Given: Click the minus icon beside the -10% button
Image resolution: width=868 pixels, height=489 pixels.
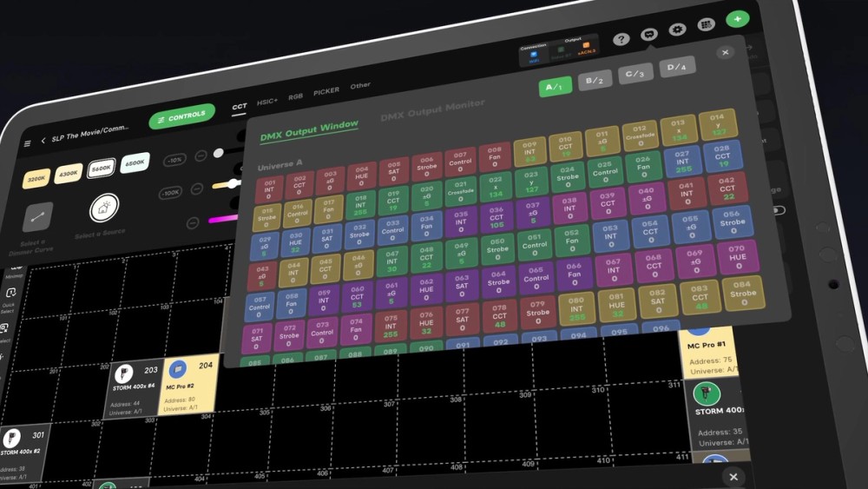Looking at the screenshot, I should (201, 156).
